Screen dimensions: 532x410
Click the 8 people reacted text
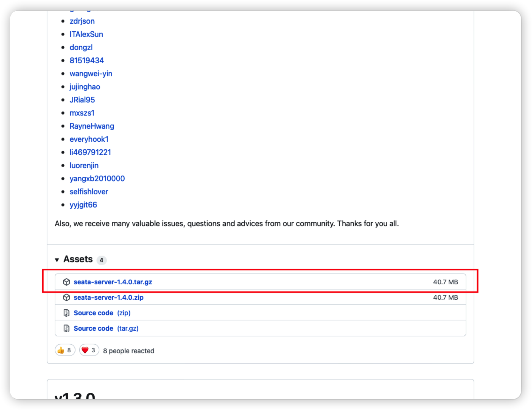tap(128, 351)
